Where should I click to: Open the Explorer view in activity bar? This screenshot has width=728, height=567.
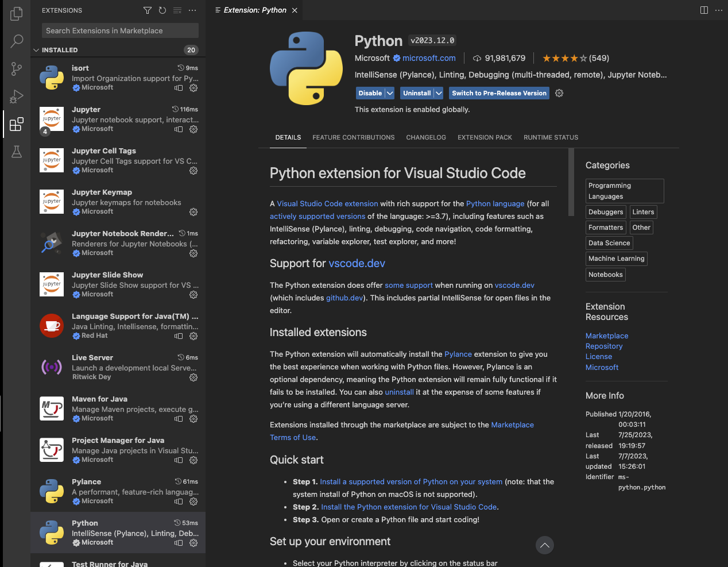17,13
